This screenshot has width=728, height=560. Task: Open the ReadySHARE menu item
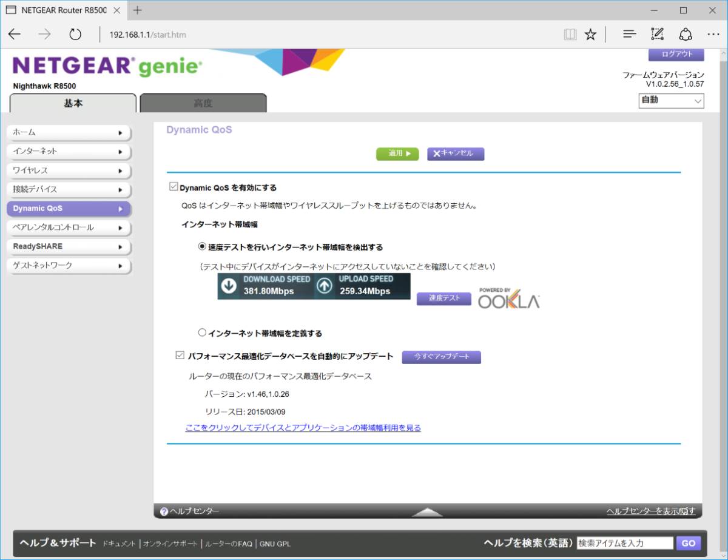(x=69, y=247)
